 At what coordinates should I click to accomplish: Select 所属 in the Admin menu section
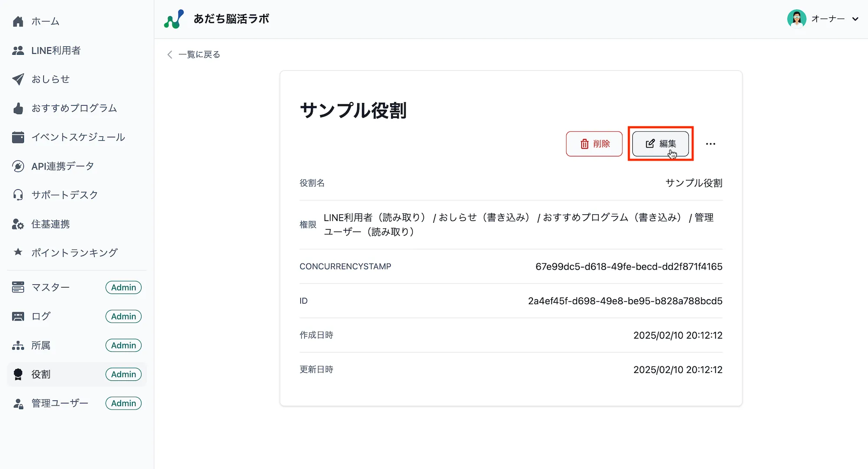[x=41, y=345]
